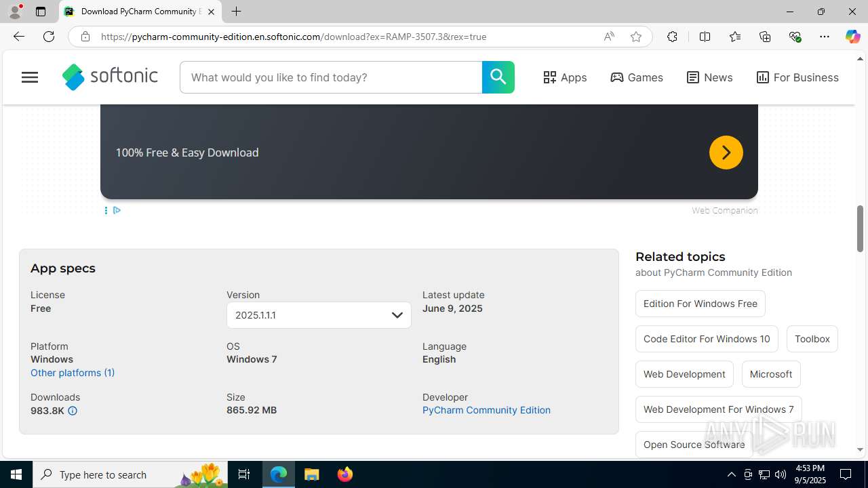
Task: Launch Firefox from the taskbar
Action: pos(345,474)
